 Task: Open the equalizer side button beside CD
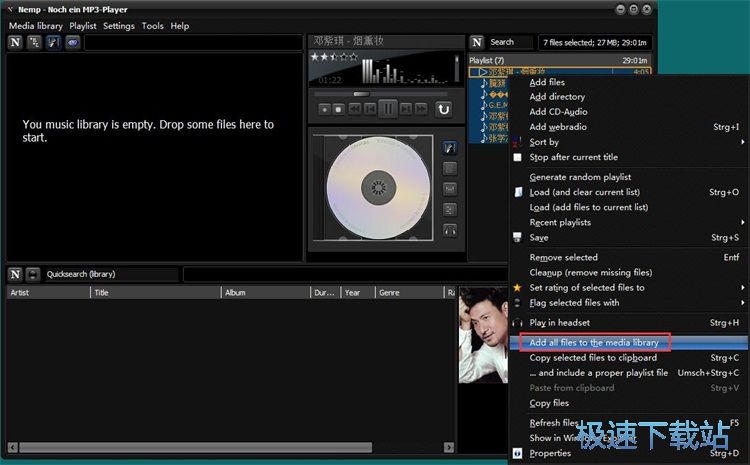(450, 189)
